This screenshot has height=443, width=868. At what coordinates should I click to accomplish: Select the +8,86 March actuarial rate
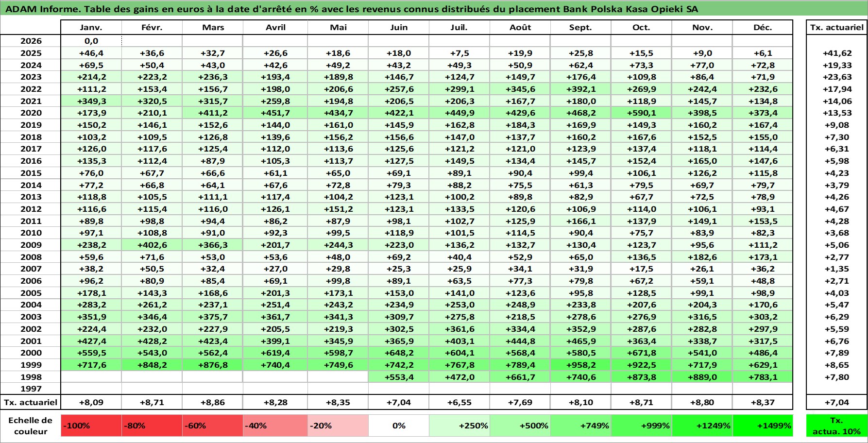pyautogui.click(x=213, y=402)
